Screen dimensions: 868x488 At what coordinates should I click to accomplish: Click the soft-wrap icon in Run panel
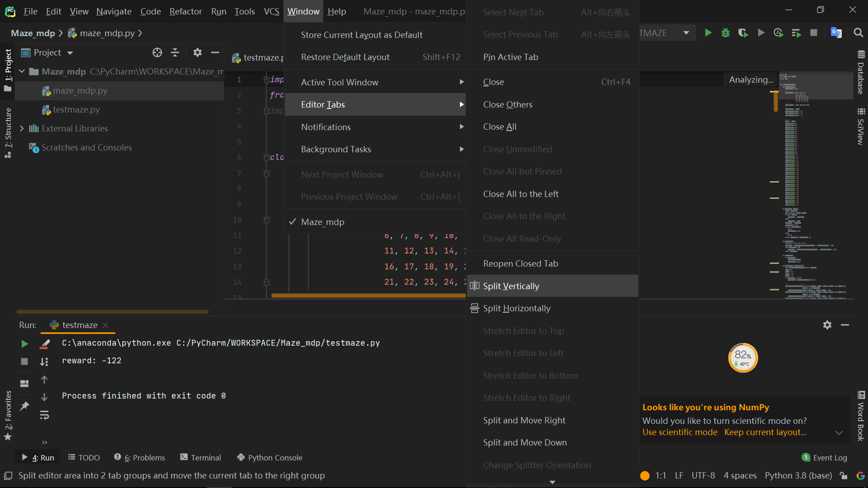click(x=44, y=415)
